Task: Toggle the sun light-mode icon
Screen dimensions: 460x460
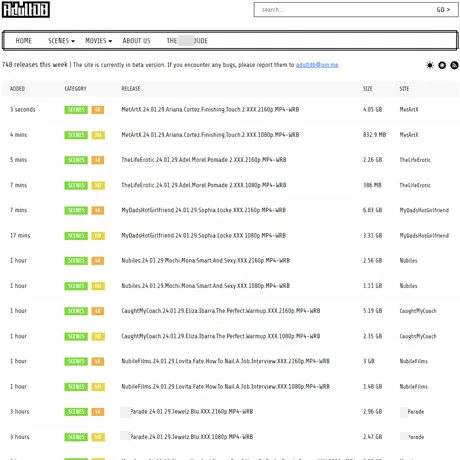Action: pyautogui.click(x=430, y=65)
